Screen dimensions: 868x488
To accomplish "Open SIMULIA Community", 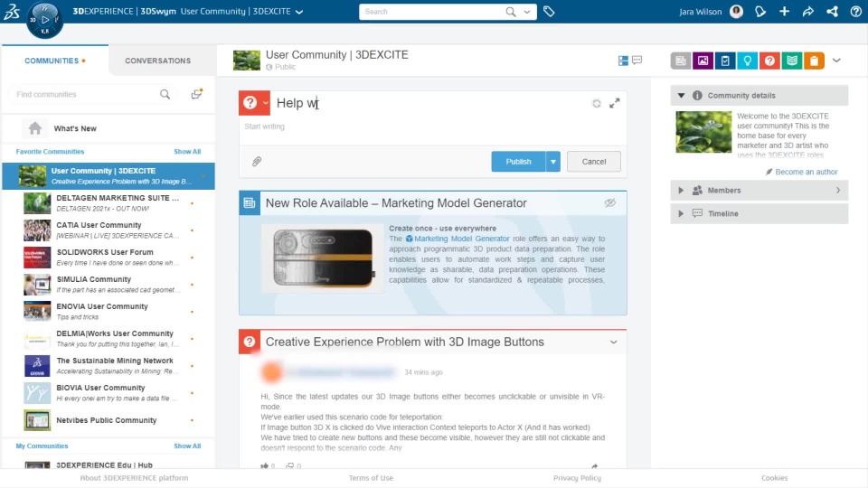I will (x=108, y=285).
